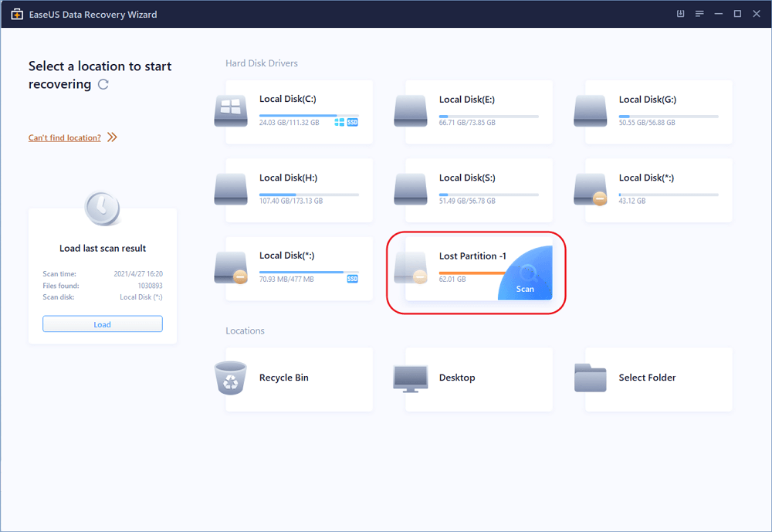Click the Recycle Bin icon
Screen dimensions: 772x532
pos(230,378)
